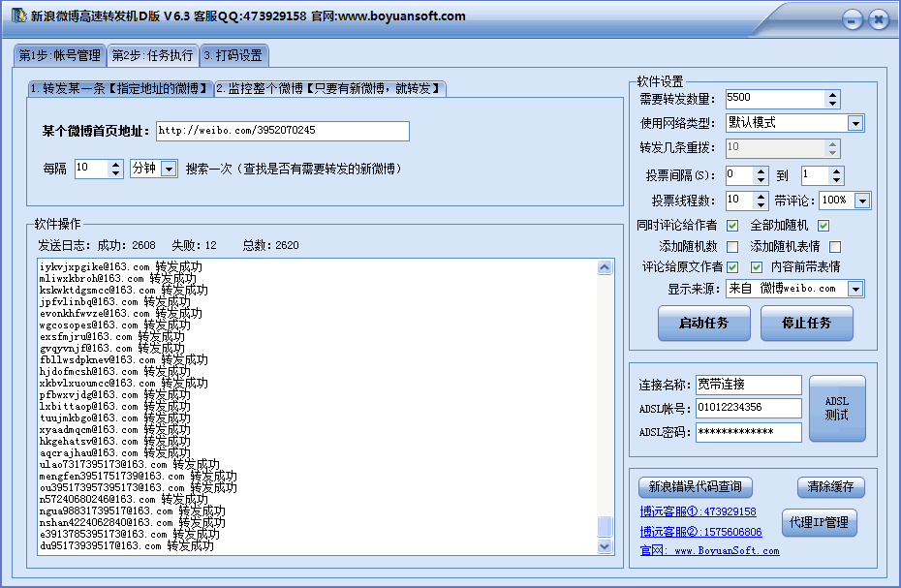Image resolution: width=901 pixels, height=588 pixels.
Task: Switch to the 第1步:帐号管理 tab
Action: click(x=60, y=55)
